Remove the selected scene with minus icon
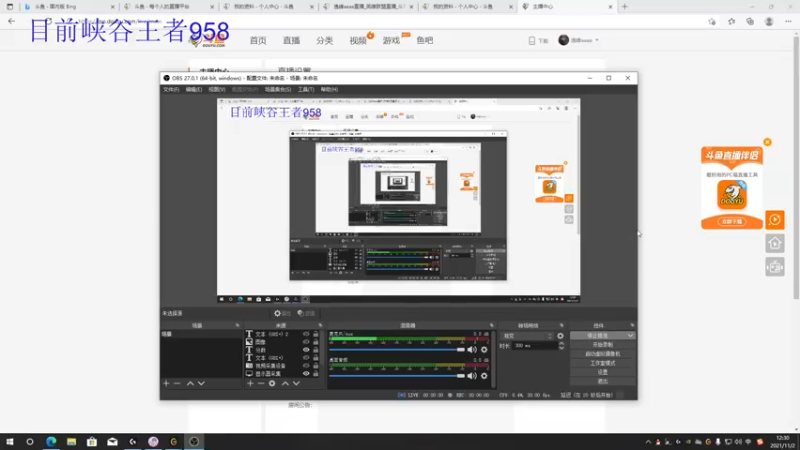 (x=177, y=383)
